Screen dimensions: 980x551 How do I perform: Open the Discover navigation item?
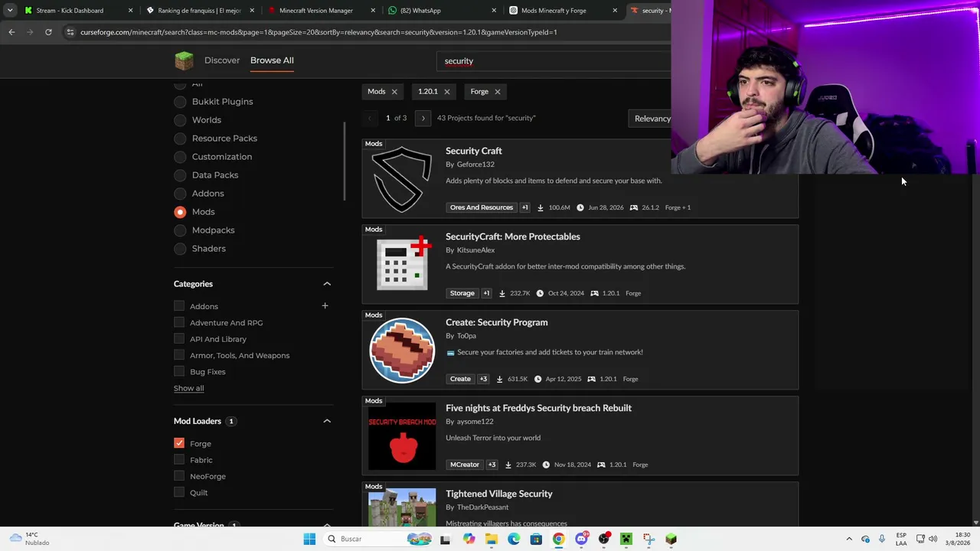click(222, 60)
